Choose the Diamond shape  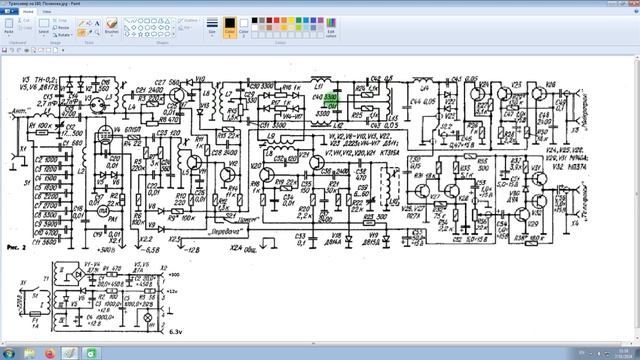click(x=133, y=28)
